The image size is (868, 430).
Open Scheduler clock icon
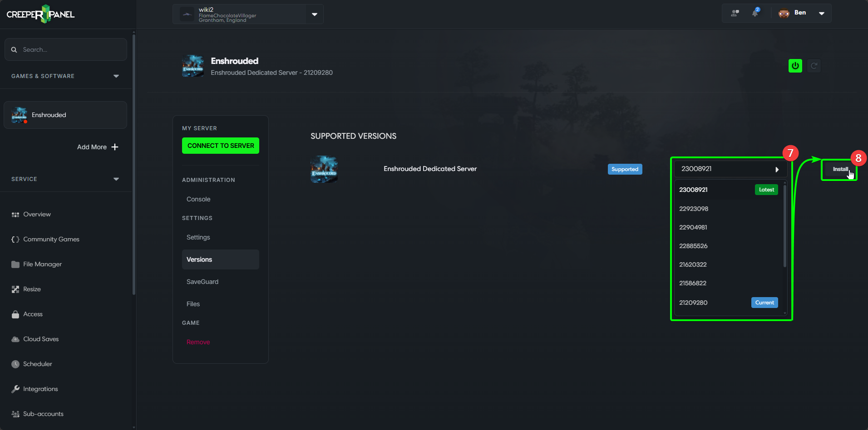pos(15,364)
